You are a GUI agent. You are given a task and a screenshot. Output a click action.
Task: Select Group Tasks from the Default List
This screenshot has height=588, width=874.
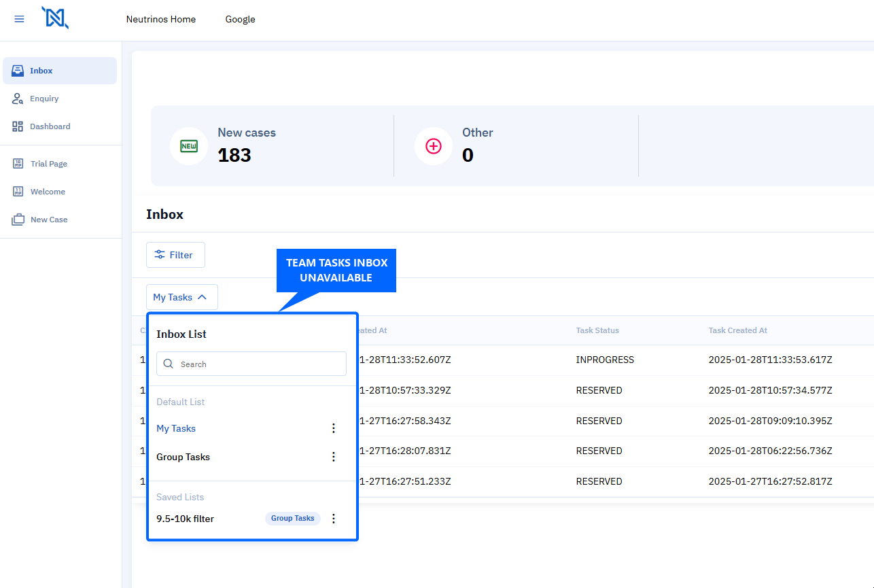[183, 457]
